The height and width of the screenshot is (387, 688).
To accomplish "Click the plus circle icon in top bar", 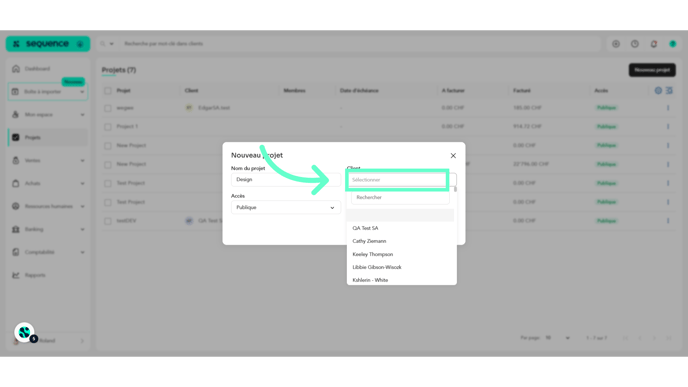I will tap(616, 44).
